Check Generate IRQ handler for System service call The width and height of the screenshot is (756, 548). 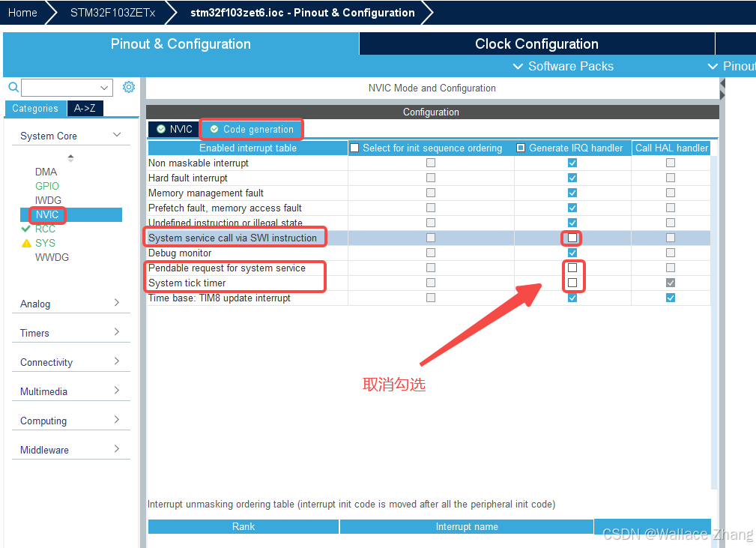tap(572, 238)
